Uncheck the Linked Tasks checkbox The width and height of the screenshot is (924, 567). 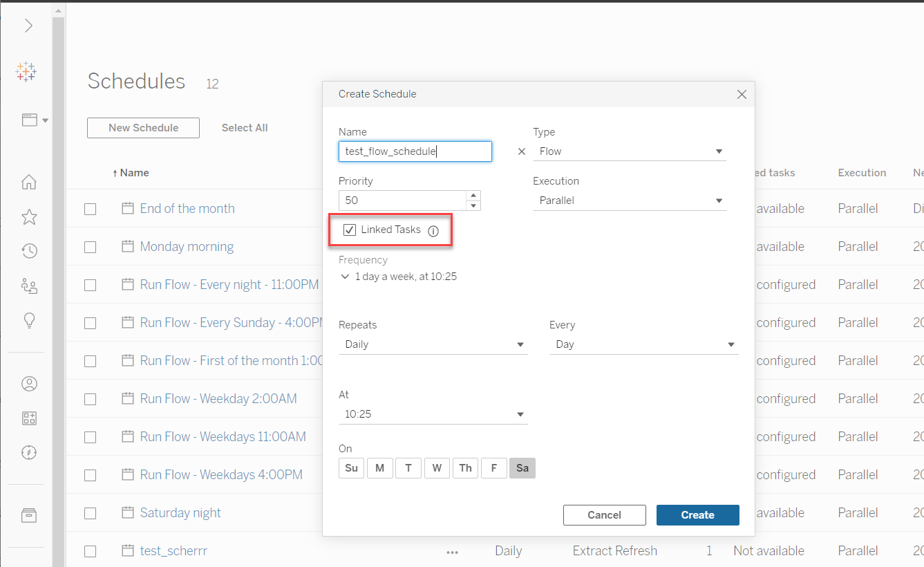(x=350, y=230)
